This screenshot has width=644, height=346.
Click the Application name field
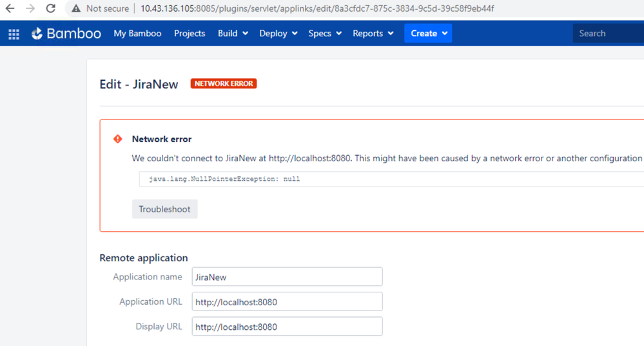pos(287,277)
